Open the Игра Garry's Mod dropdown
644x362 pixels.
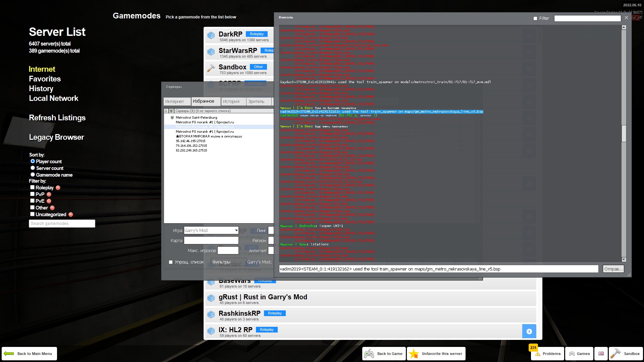(x=236, y=230)
